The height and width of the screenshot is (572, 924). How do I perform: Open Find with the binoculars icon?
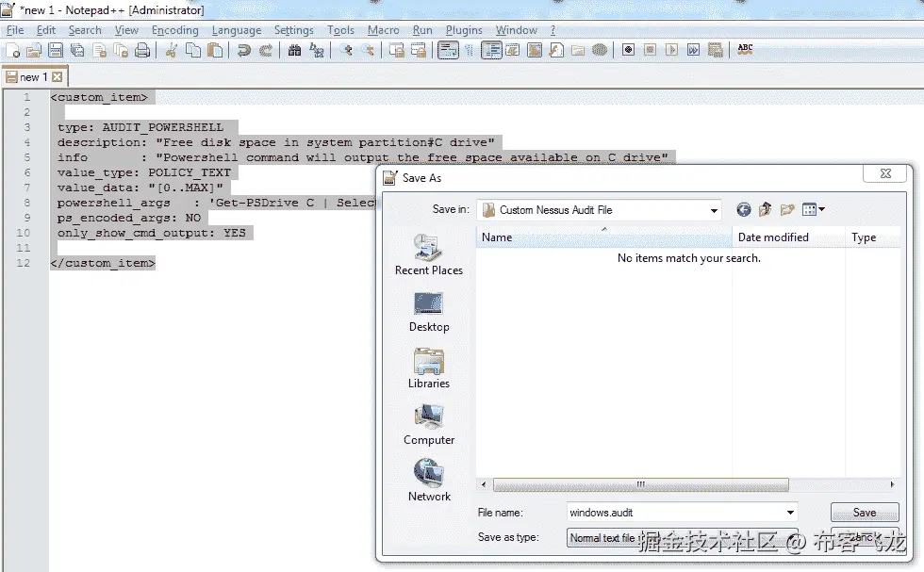click(x=294, y=51)
